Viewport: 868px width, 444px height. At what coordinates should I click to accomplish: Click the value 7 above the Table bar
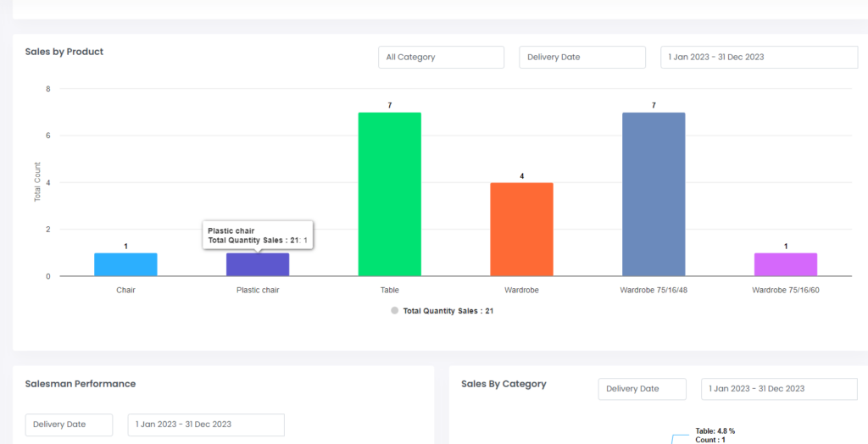390,105
